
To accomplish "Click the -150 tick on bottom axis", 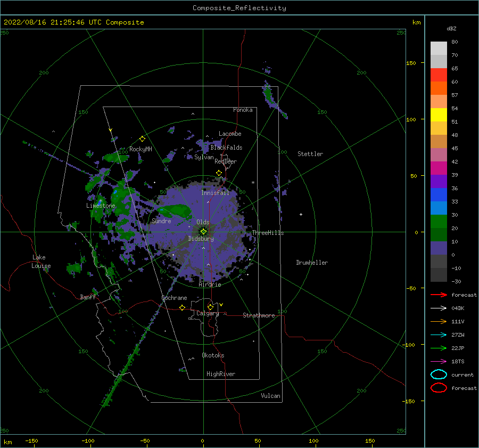I will pyautogui.click(x=31, y=441).
